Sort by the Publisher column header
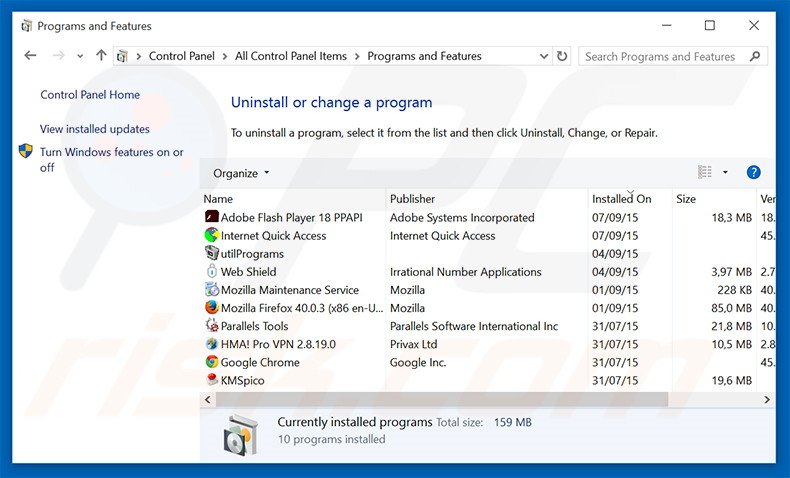Image resolution: width=790 pixels, height=478 pixels. (x=412, y=199)
